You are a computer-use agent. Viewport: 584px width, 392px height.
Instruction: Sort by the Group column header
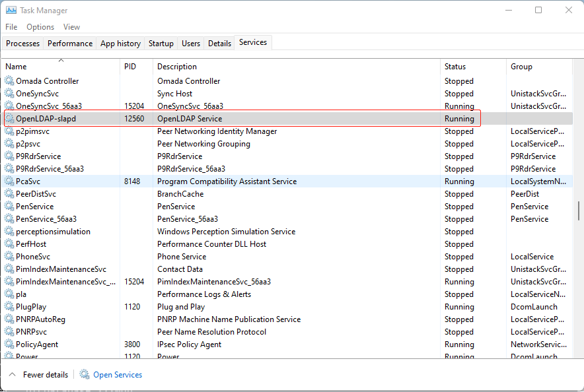pos(539,67)
